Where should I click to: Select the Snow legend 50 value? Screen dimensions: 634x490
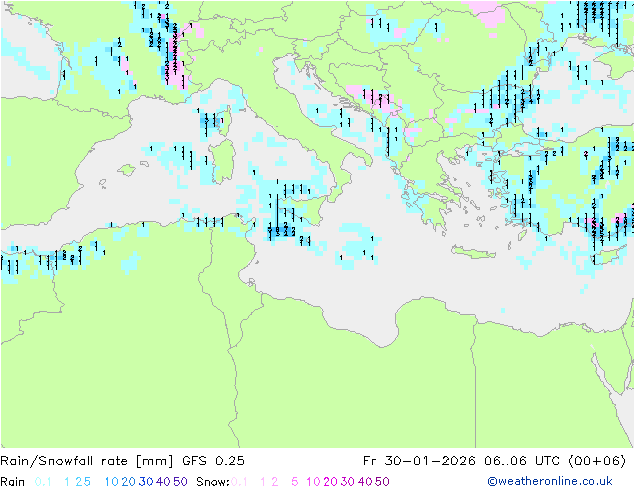382,482
